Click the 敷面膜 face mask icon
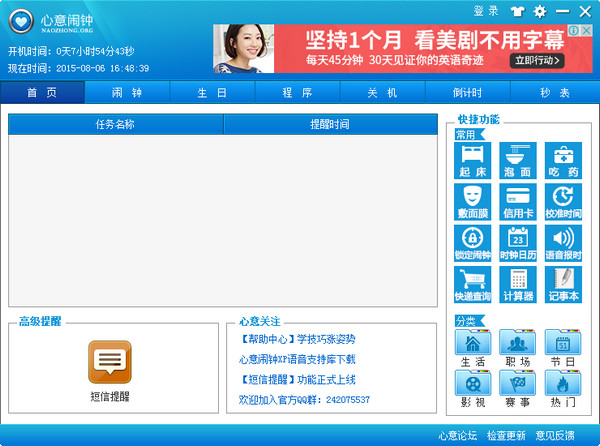This screenshot has height=446, width=600. 472,201
